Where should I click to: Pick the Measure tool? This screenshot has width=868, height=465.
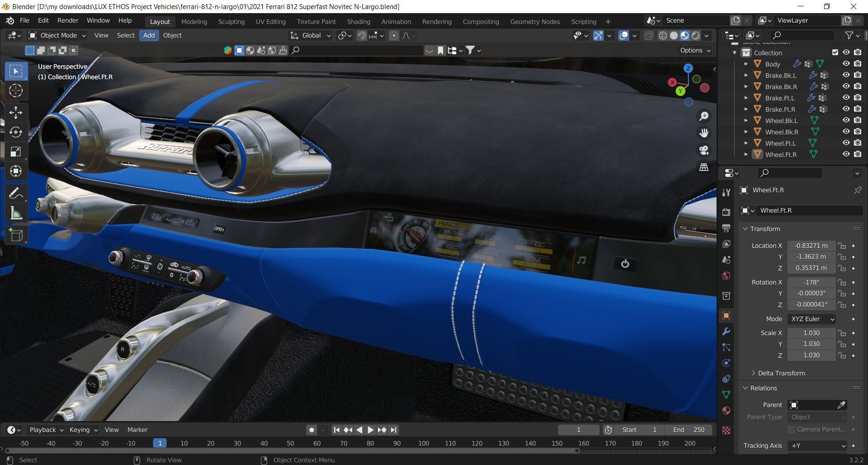[16, 214]
